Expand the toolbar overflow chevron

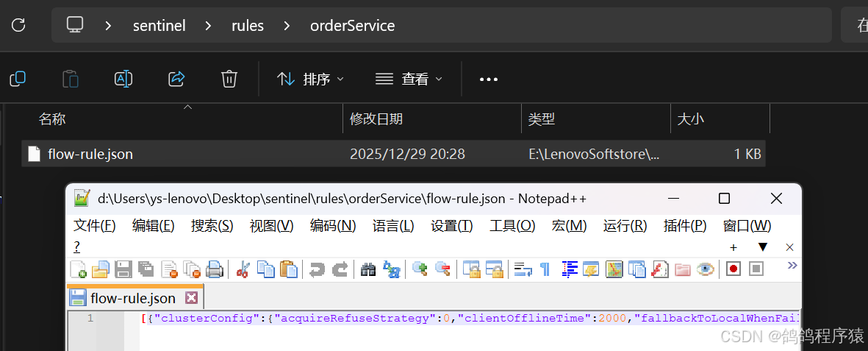pyautogui.click(x=792, y=265)
